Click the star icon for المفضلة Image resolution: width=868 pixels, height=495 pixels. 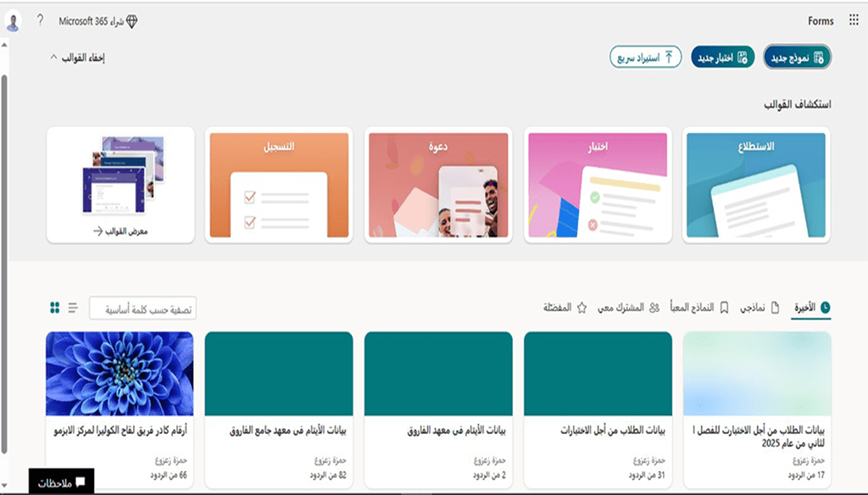coord(581,308)
